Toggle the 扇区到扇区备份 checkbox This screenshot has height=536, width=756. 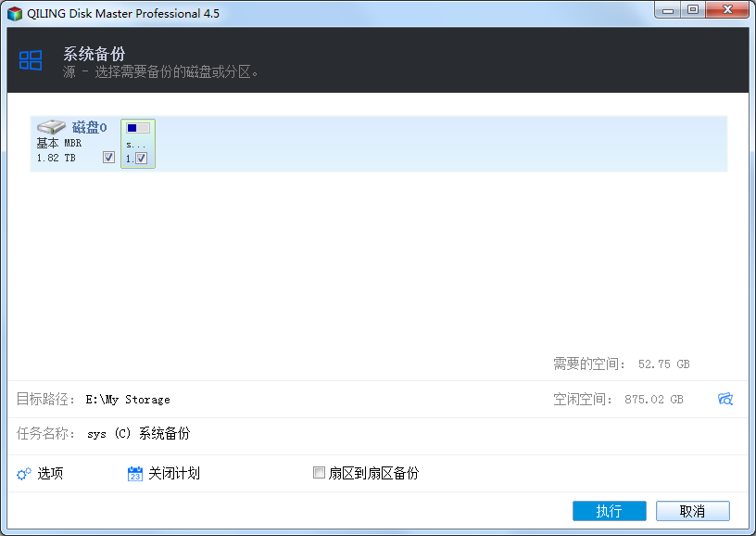[319, 472]
